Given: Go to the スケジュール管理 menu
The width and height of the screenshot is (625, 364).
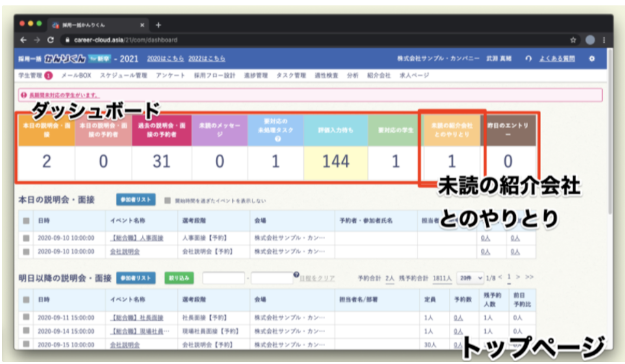Looking at the screenshot, I should (123, 76).
